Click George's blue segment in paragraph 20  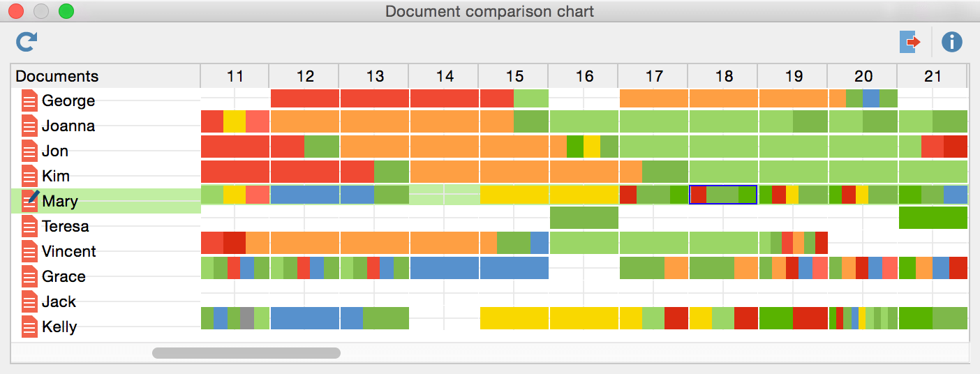(x=871, y=98)
